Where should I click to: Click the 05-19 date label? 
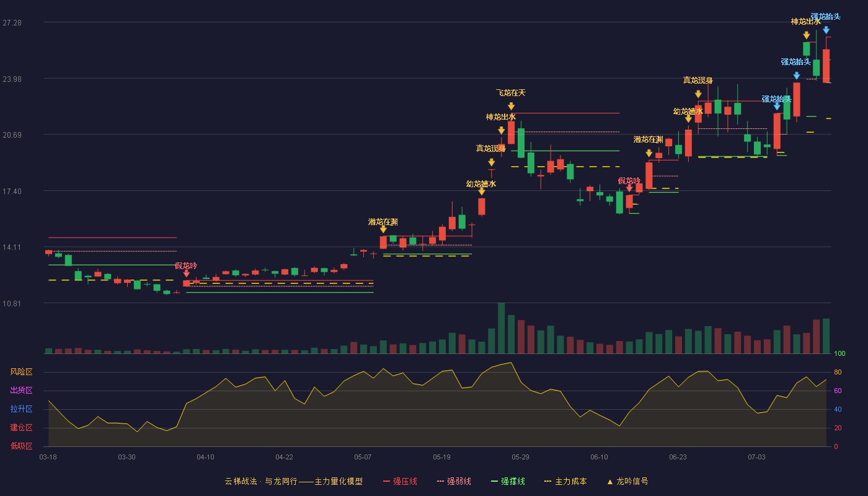pos(441,457)
